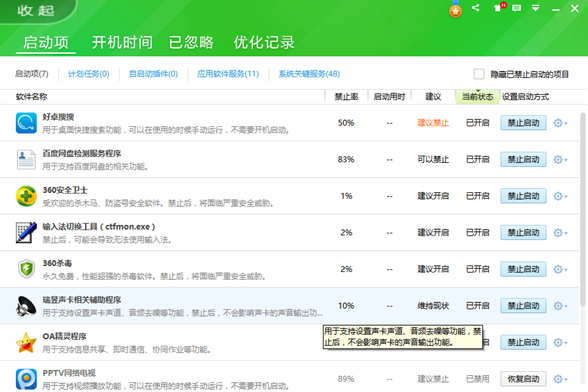Open the gear settings dropdown for 360安全卫士
Viewport: 588px width, 392px height.
(560, 196)
